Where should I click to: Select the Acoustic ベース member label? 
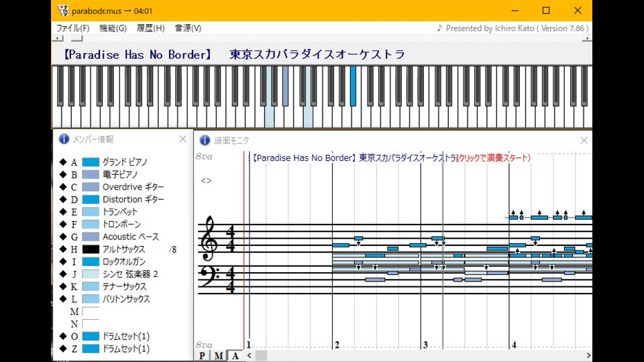[131, 237]
